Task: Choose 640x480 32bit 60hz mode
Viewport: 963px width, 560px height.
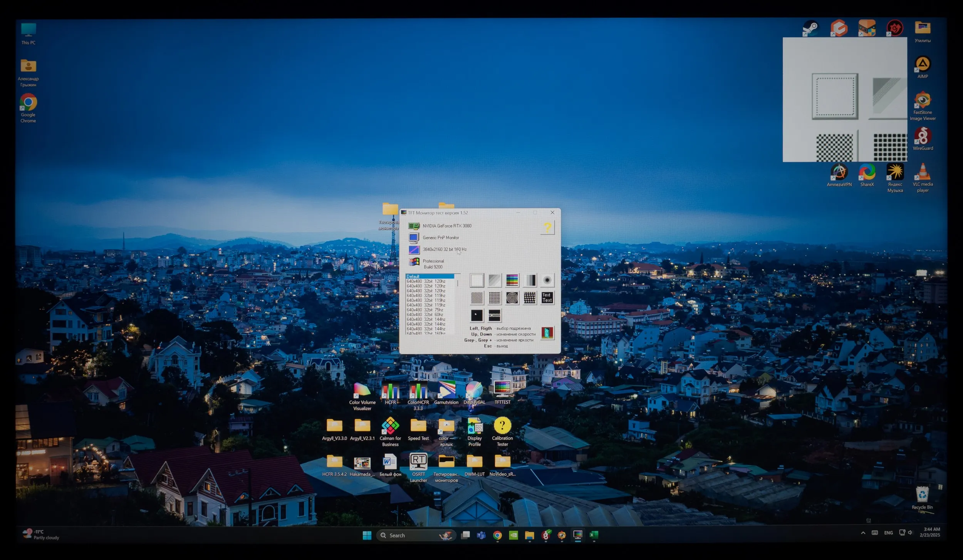Action: 425,314
